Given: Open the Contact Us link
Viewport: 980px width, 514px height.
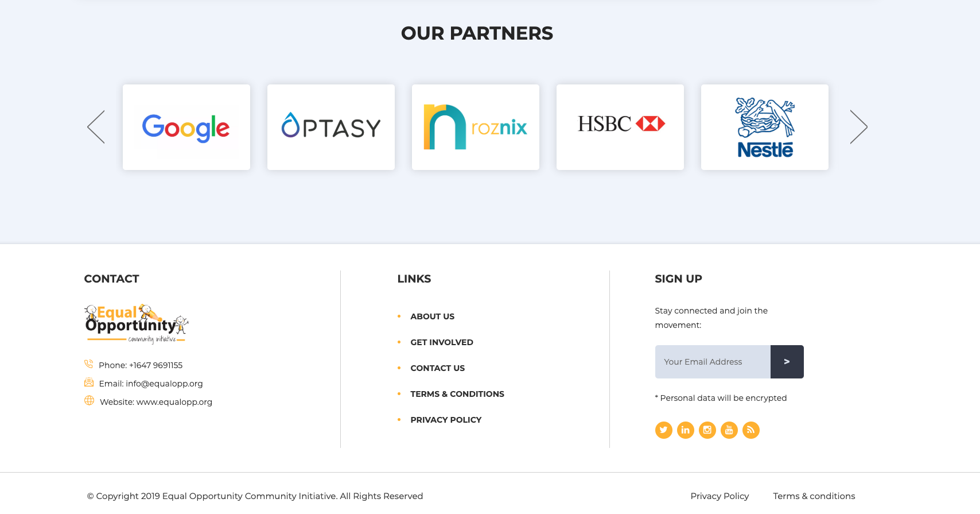Looking at the screenshot, I should click(x=437, y=368).
